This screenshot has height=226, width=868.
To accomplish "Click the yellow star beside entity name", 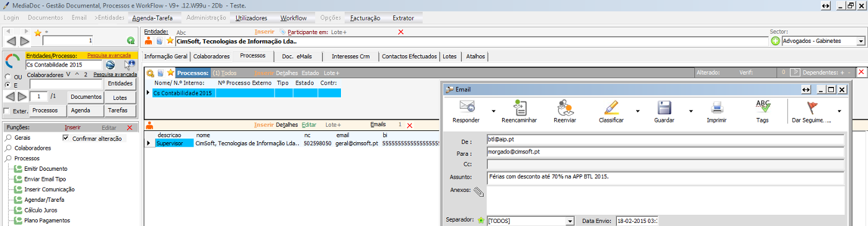I will click(x=170, y=41).
